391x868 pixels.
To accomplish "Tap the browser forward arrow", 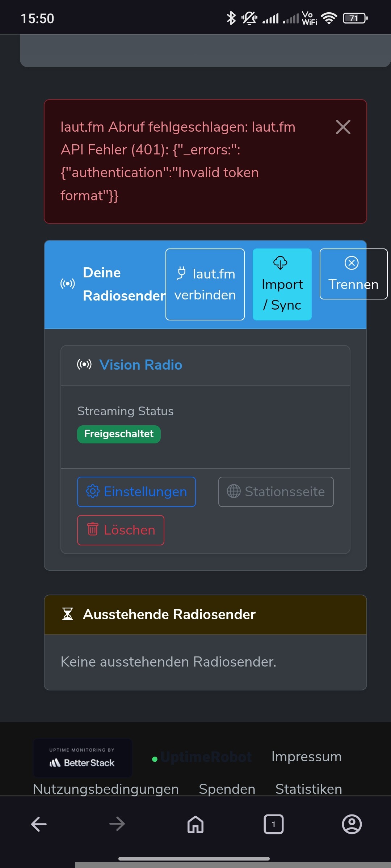I will coord(117,825).
